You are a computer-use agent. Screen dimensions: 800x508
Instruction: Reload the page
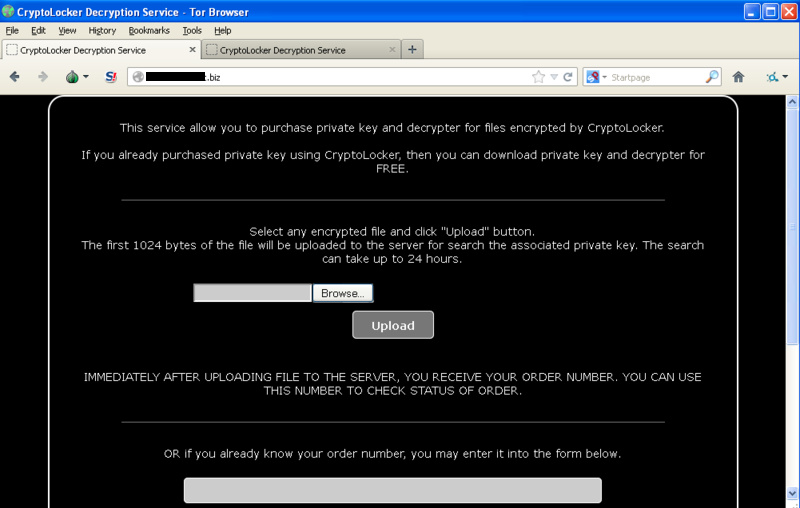pyautogui.click(x=567, y=77)
